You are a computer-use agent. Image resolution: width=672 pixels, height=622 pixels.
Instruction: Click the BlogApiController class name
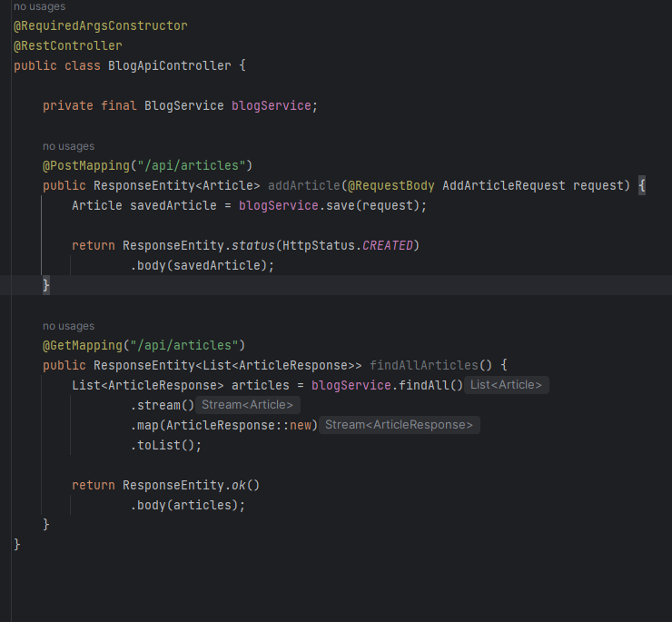(x=169, y=65)
